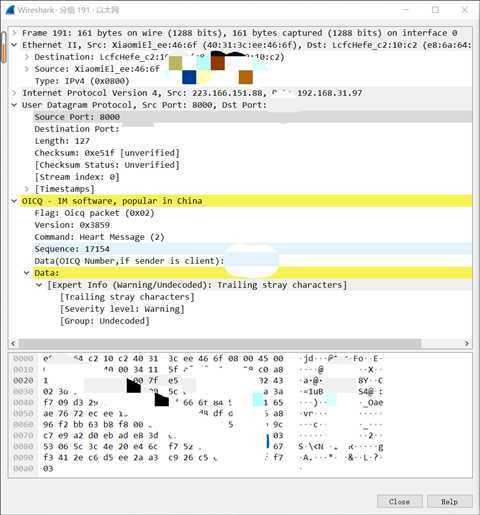This screenshot has height=515, width=480.
Task: Click byte 'c7' at row 0070
Action: click(48, 435)
